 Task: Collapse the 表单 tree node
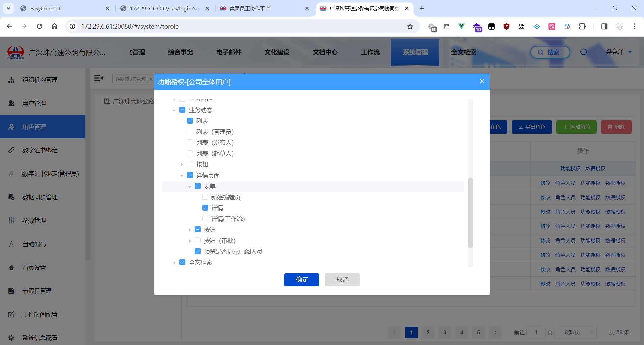189,186
